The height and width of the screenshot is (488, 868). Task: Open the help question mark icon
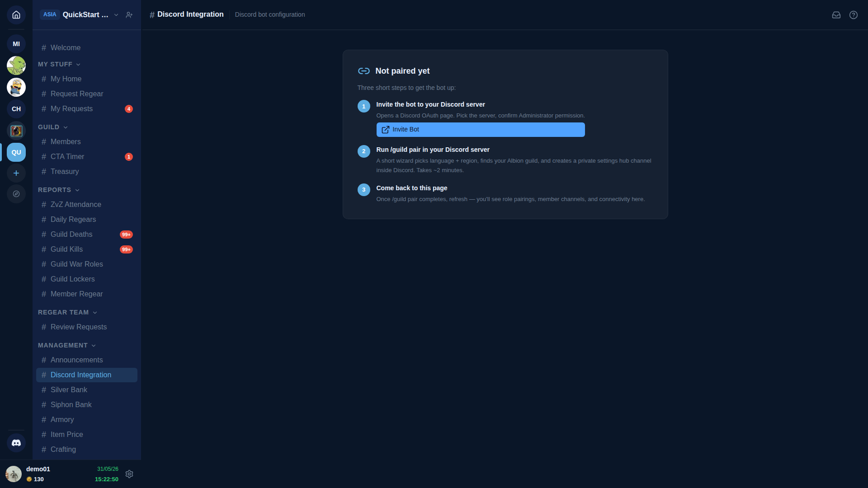854,15
